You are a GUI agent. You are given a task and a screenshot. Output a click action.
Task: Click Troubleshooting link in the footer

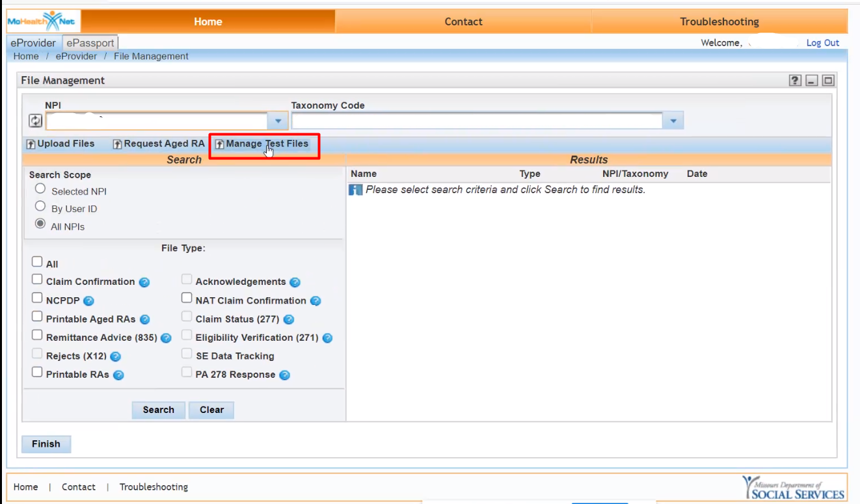[x=154, y=487]
